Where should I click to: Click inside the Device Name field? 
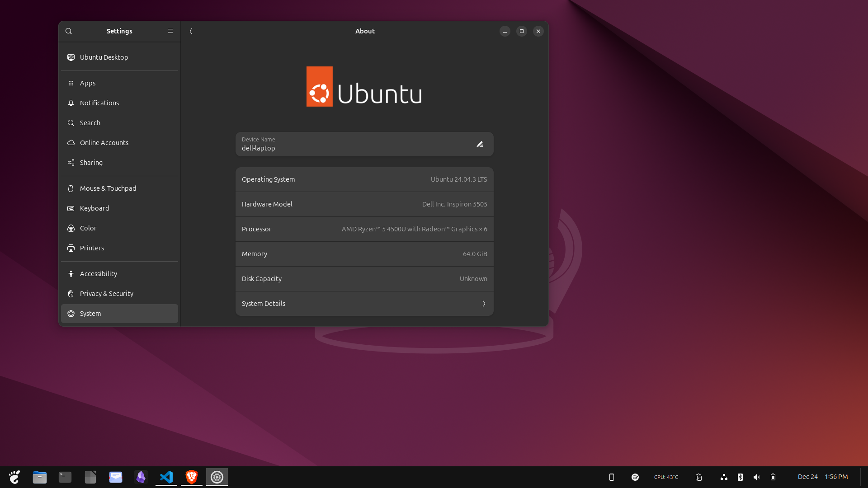pyautogui.click(x=353, y=148)
